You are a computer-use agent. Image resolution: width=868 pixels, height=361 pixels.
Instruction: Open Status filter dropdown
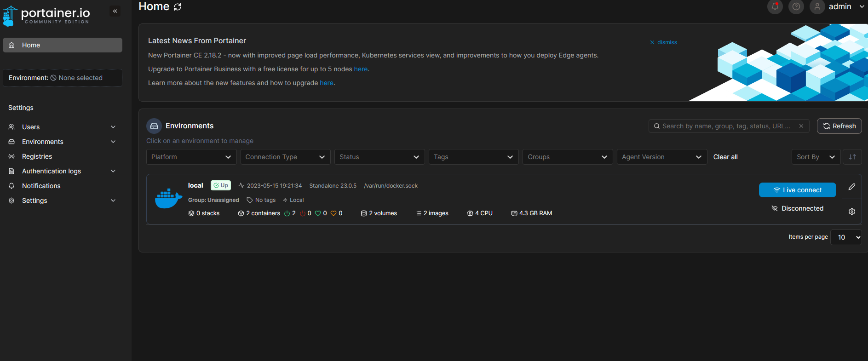pyautogui.click(x=379, y=157)
